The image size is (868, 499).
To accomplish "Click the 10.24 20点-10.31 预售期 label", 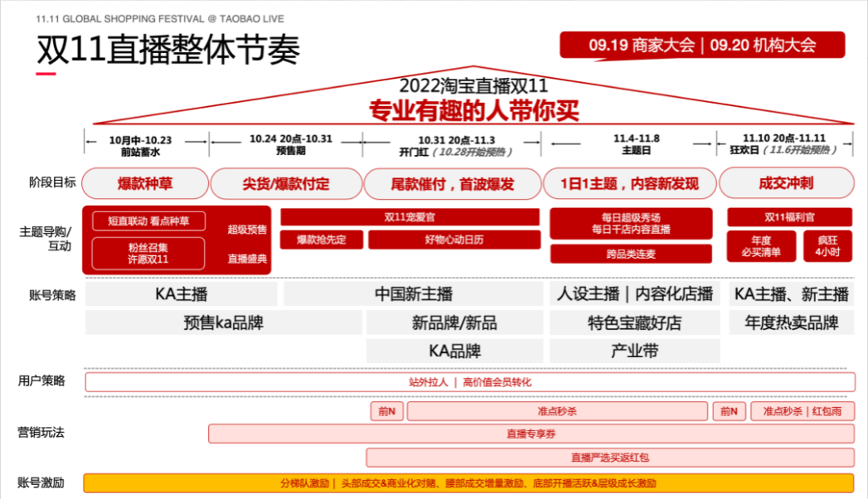I will pyautogui.click(x=291, y=144).
